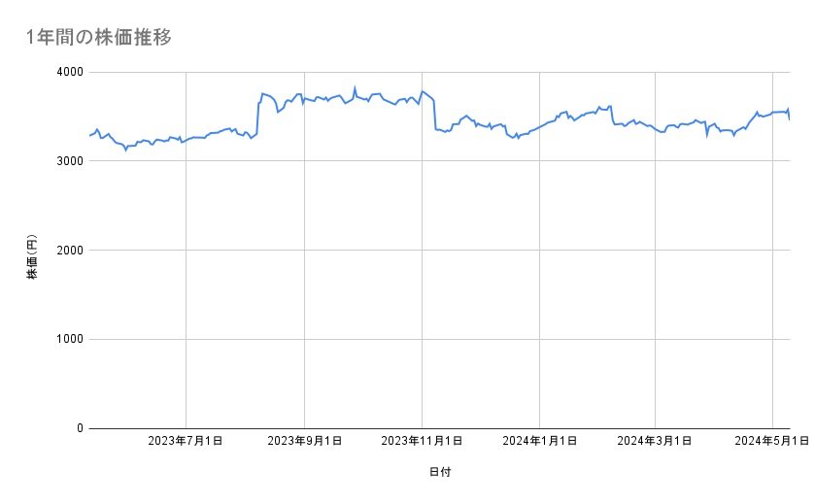Click the right end of the price line
This screenshot has width=815, height=504.
point(790,119)
